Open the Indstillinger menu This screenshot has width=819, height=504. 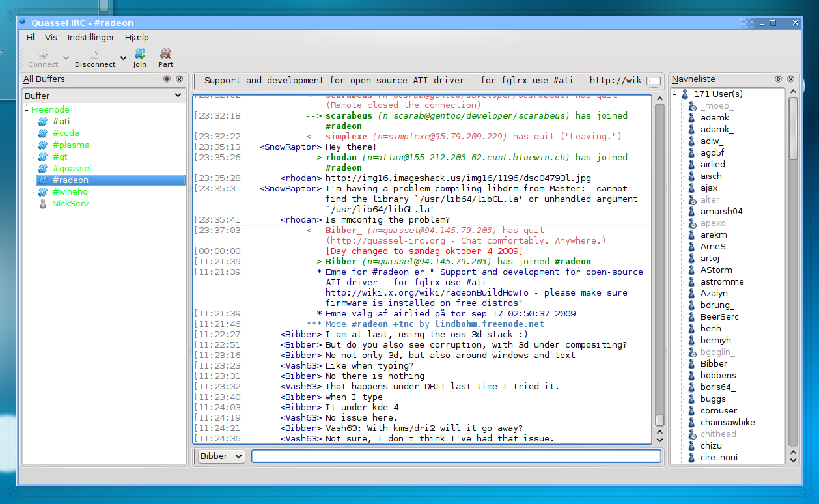(90, 38)
